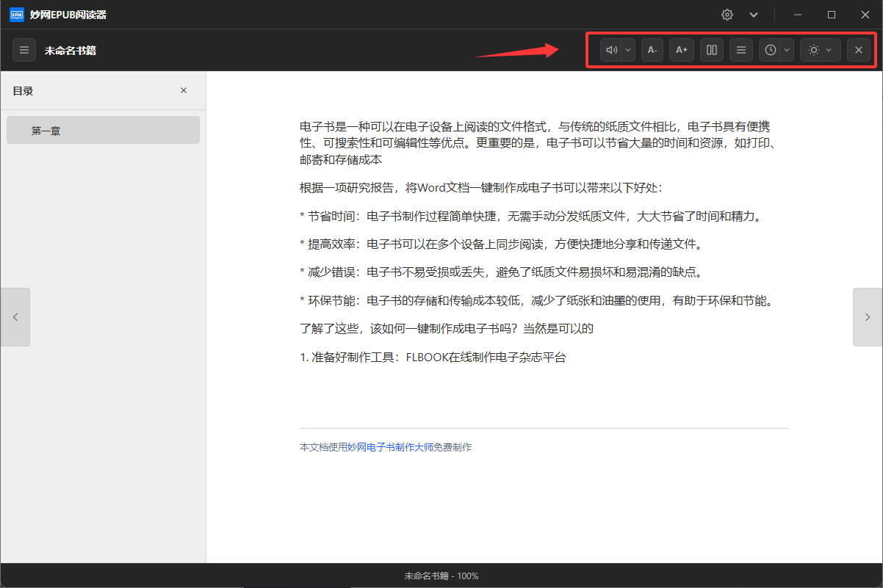Image resolution: width=883 pixels, height=588 pixels.
Task: Decrease font size with A- button
Action: [652, 50]
